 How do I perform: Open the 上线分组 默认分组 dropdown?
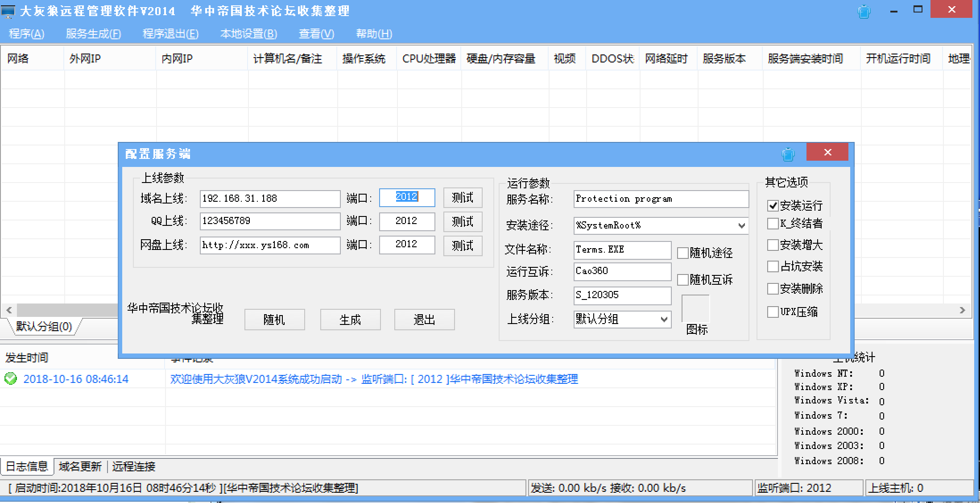click(x=664, y=320)
